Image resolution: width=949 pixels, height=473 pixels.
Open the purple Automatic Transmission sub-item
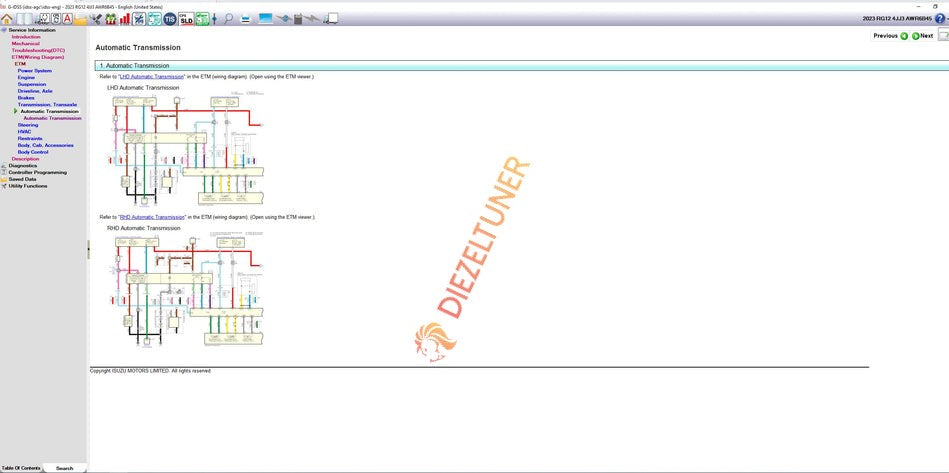click(x=53, y=118)
